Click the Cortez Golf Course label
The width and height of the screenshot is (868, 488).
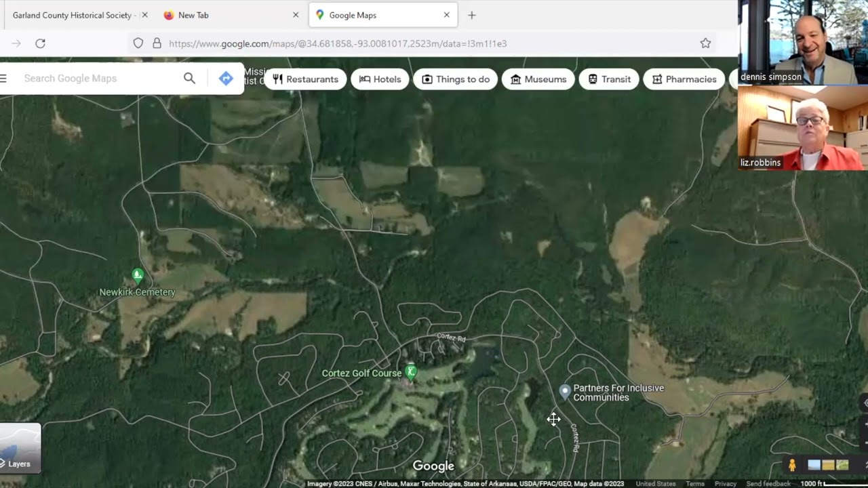[x=361, y=373]
